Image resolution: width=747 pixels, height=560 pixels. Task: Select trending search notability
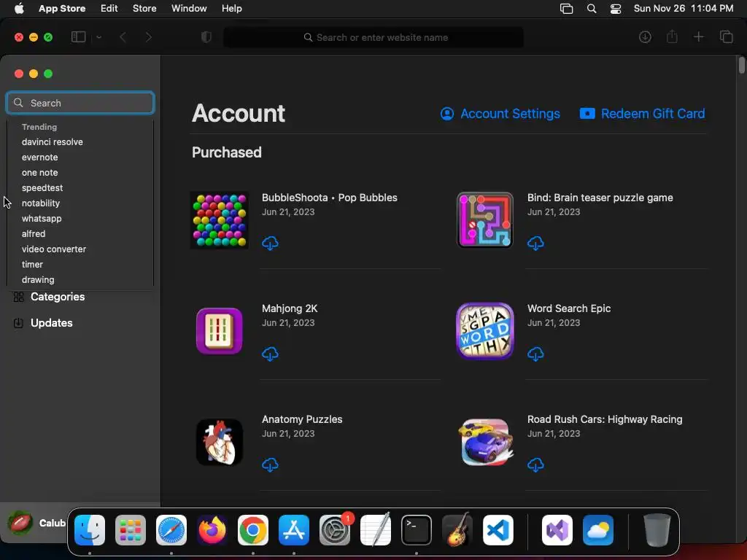41,203
